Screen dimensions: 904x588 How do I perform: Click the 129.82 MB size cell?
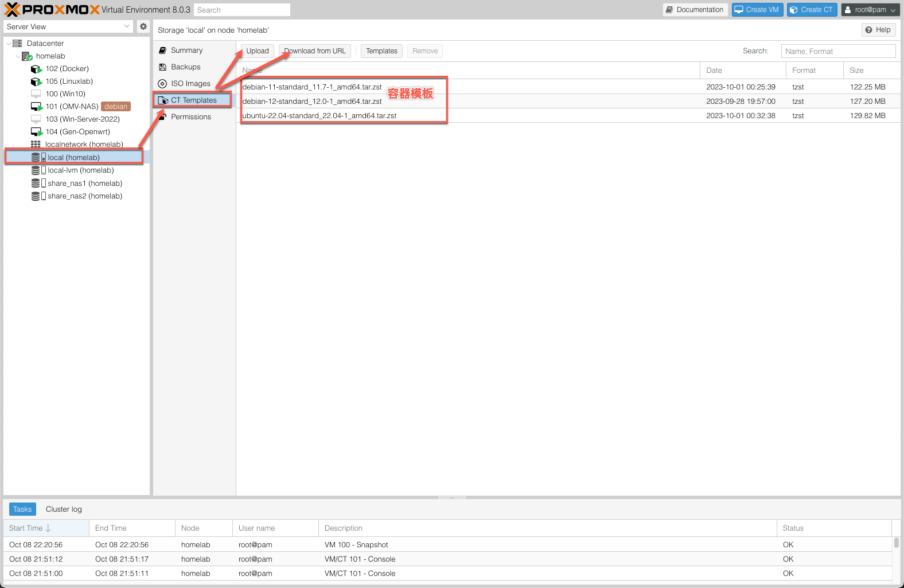click(868, 116)
